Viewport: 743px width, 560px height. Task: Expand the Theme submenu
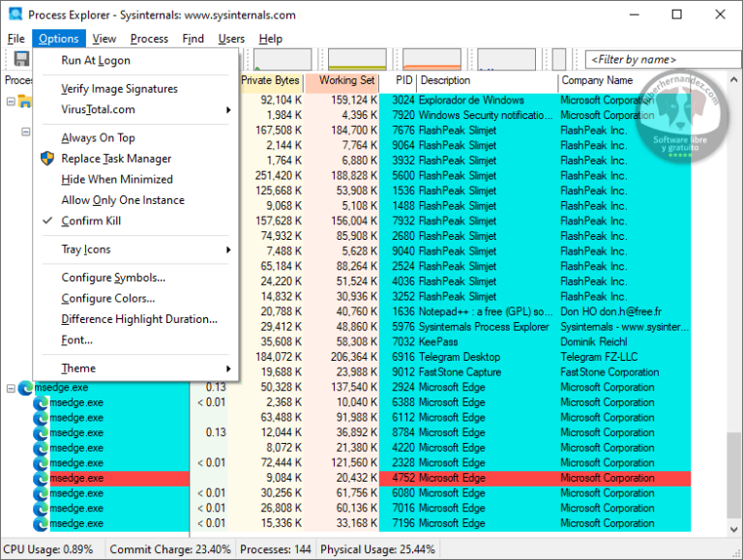click(x=136, y=368)
